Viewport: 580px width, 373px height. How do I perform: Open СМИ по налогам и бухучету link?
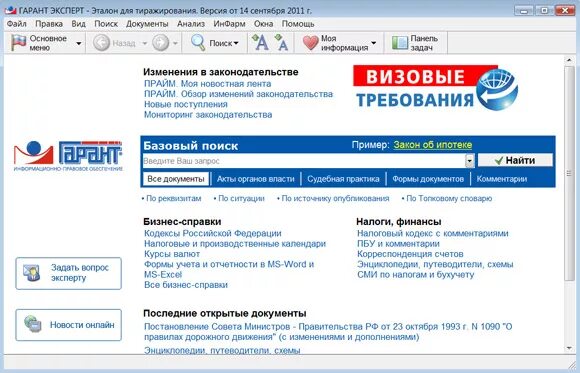click(415, 275)
